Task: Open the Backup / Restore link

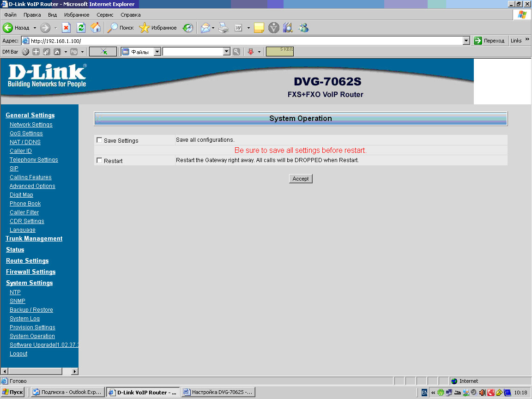Action: [x=31, y=310]
